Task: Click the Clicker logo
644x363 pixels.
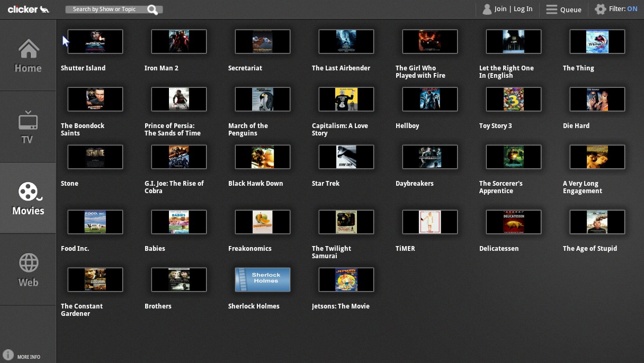Action: 29,9
